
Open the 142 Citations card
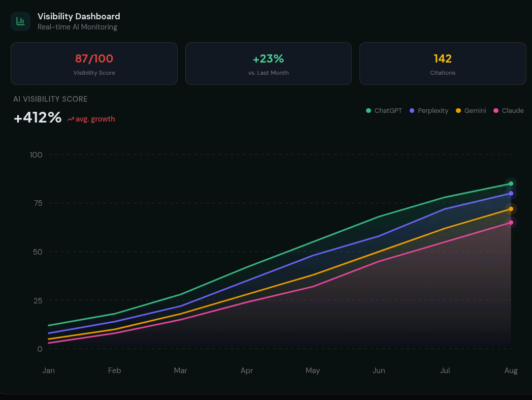click(443, 64)
